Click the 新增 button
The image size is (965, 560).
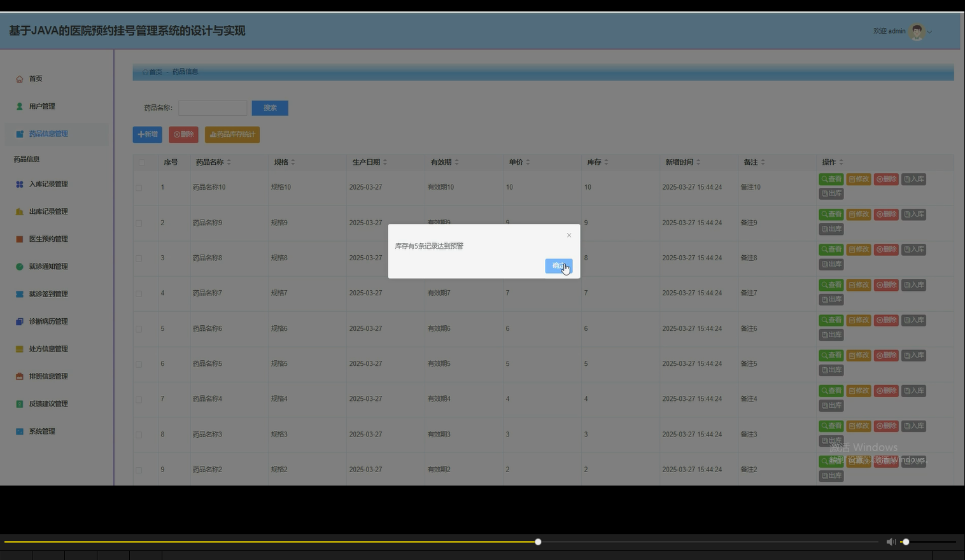(x=148, y=134)
